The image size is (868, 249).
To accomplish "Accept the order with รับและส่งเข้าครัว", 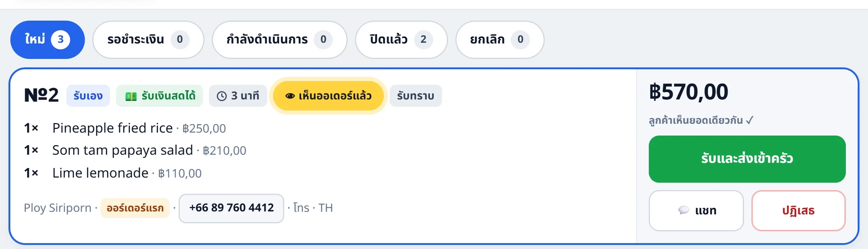I will [x=747, y=159].
